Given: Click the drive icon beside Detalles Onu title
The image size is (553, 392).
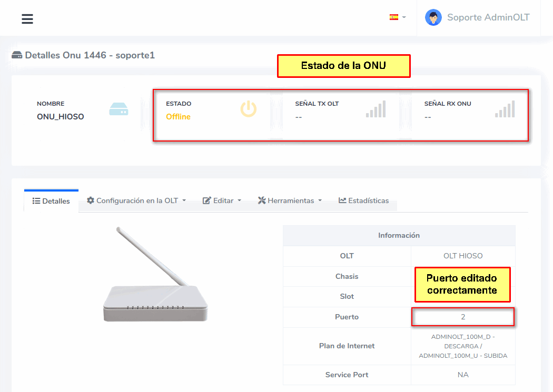Looking at the screenshot, I should tap(17, 55).
